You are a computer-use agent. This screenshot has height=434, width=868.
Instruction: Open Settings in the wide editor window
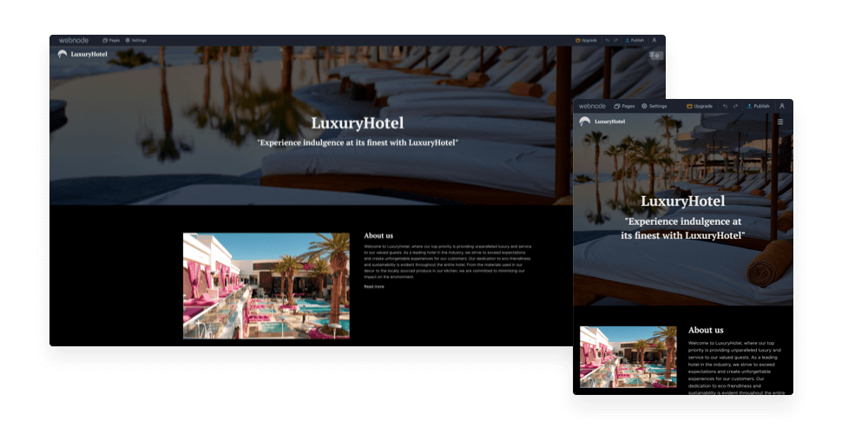[x=135, y=40]
